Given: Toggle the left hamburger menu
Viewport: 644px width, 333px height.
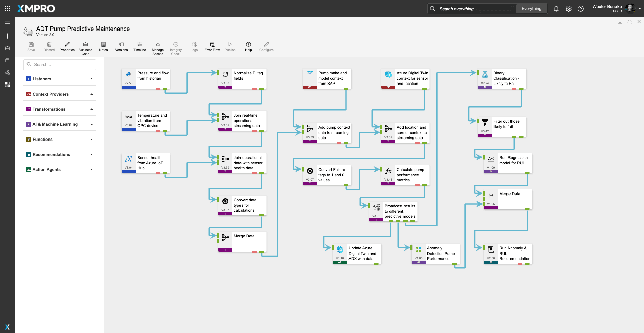Looking at the screenshot, I should coord(7,23).
